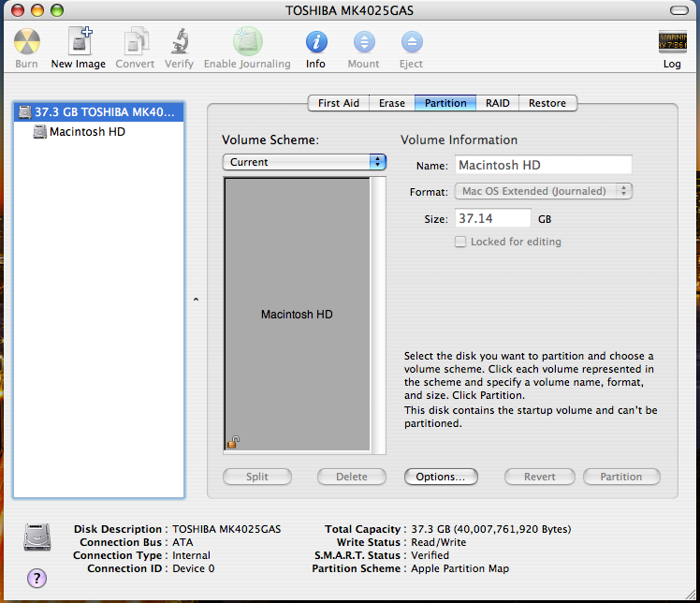Click the Partition button at bottom right

(x=621, y=477)
